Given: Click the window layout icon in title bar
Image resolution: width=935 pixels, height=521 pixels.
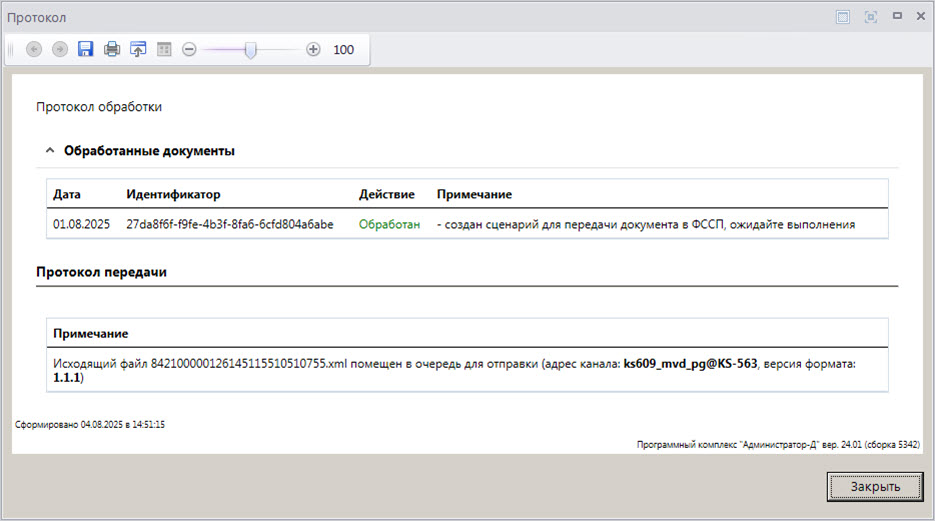Looking at the screenshot, I should coord(843,17).
